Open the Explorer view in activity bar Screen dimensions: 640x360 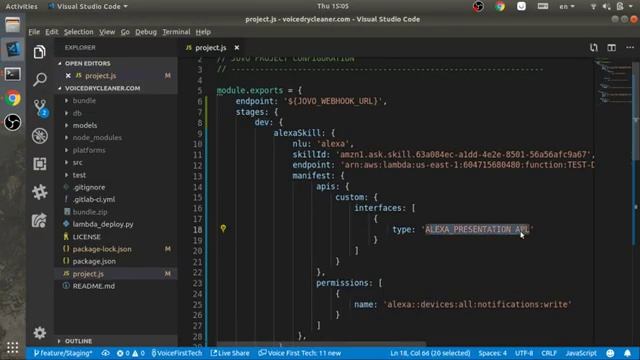click(40, 52)
